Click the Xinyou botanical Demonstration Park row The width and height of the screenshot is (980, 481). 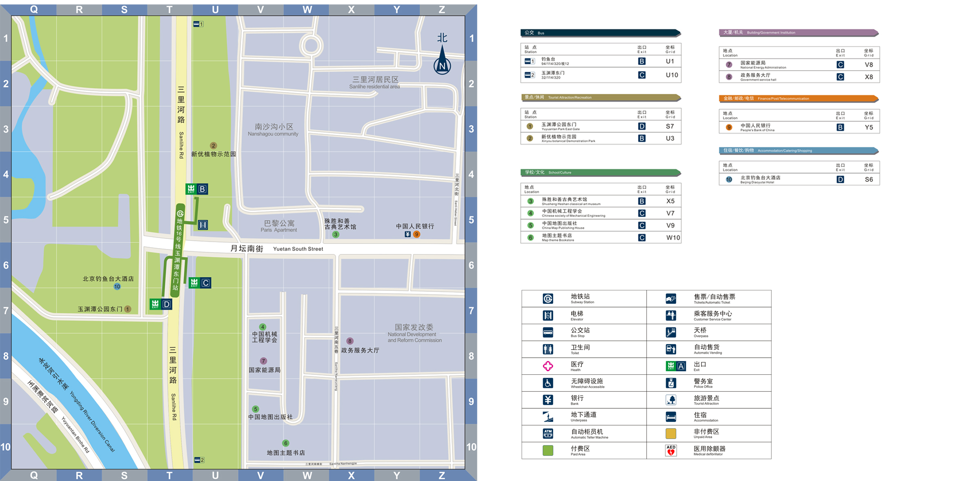(x=601, y=138)
